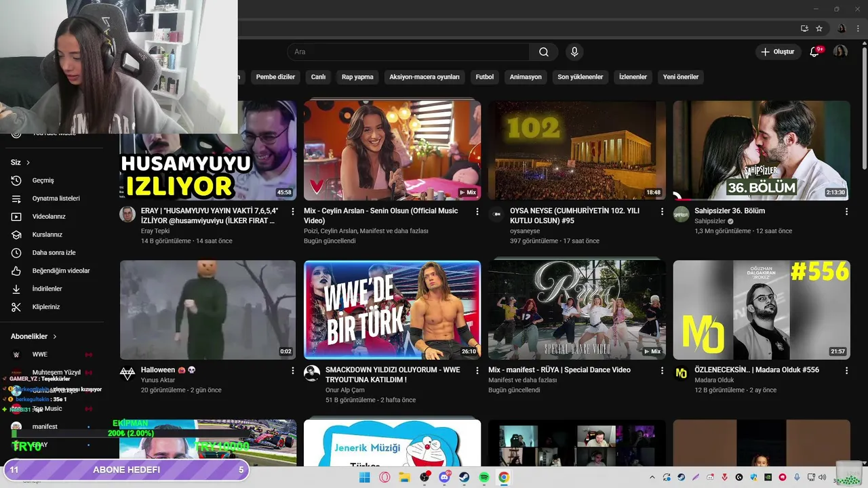Open options menu for manifest RÜYA mix
Screen dimensions: 868x488
[x=662, y=371]
